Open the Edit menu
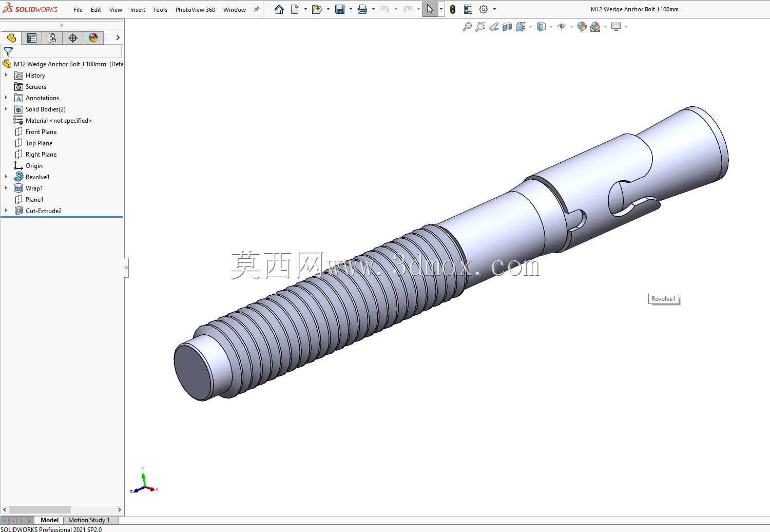Viewport: 770px width, 532px height. (96, 9)
